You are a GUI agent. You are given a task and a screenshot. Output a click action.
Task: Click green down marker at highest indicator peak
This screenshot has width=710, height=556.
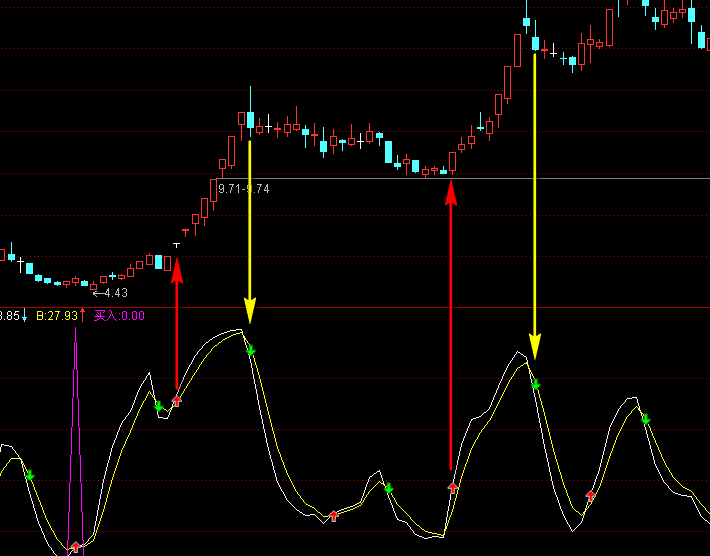(251, 350)
